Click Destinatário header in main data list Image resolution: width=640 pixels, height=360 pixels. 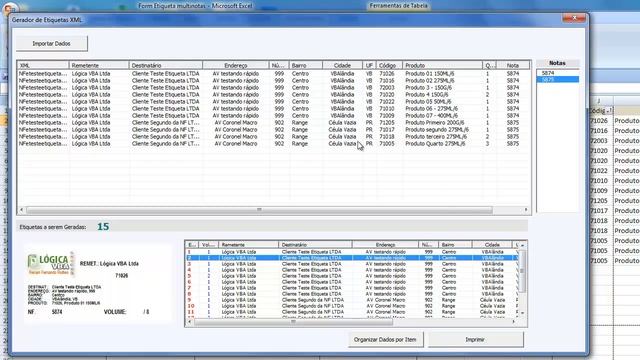coord(166,65)
